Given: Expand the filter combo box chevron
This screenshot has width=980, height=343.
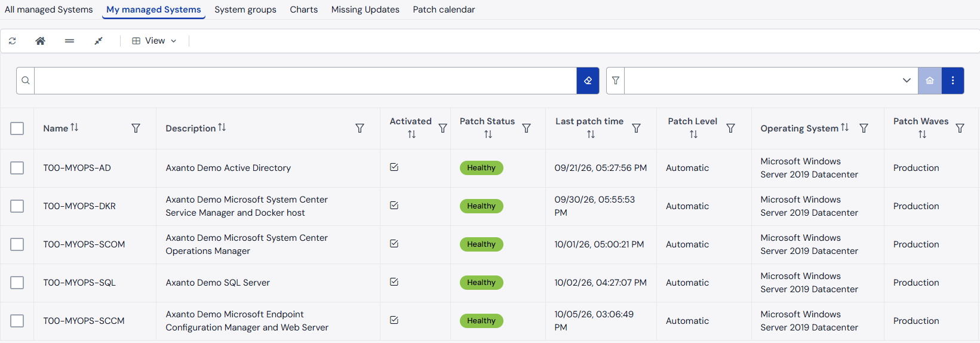Looking at the screenshot, I should 907,81.
